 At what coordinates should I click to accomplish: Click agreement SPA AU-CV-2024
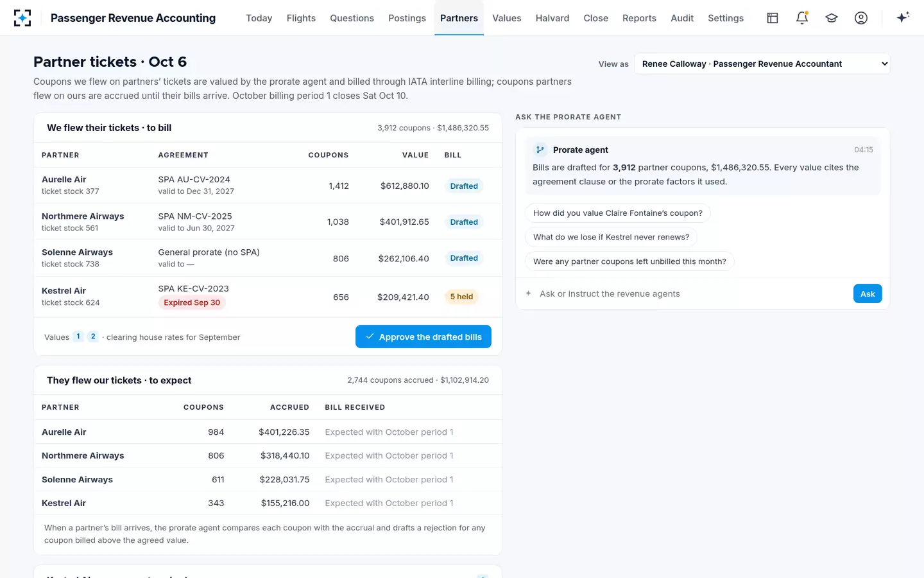(x=194, y=180)
